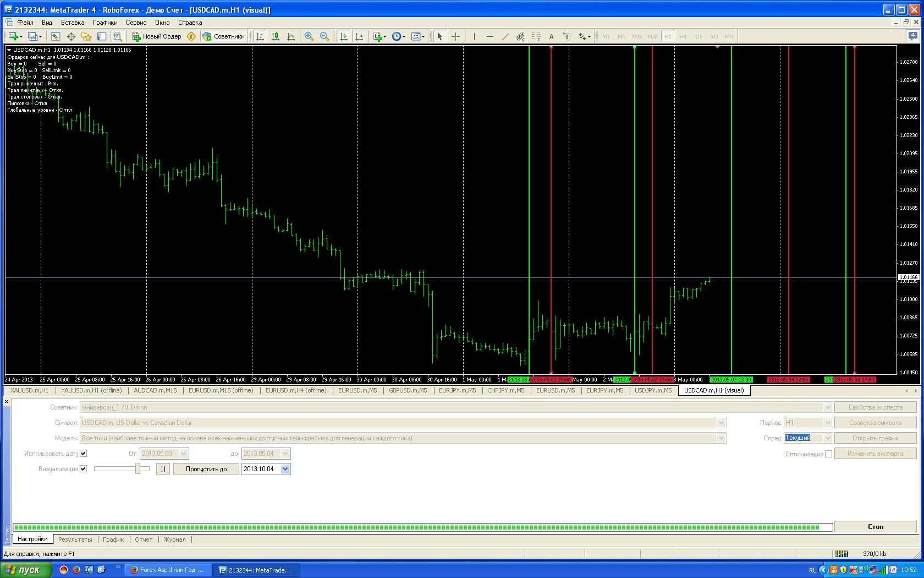
Task: Toggle the 'Визуализация' checkbox
Action: [x=84, y=469]
